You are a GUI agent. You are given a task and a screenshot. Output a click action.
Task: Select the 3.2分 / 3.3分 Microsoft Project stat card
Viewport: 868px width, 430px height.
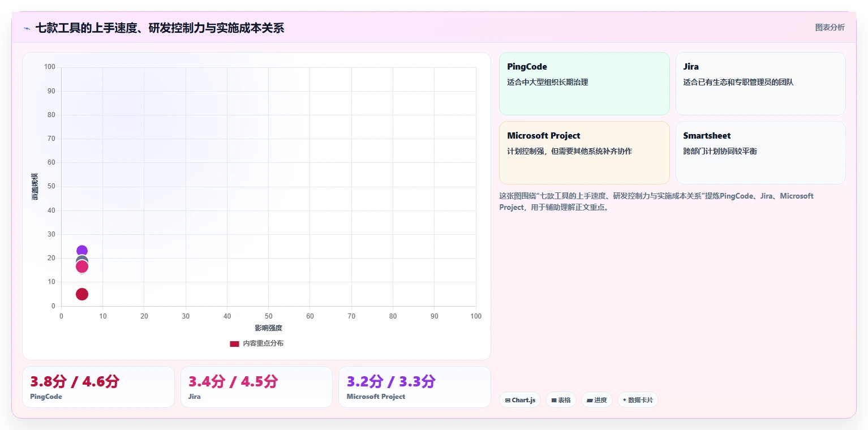click(415, 387)
